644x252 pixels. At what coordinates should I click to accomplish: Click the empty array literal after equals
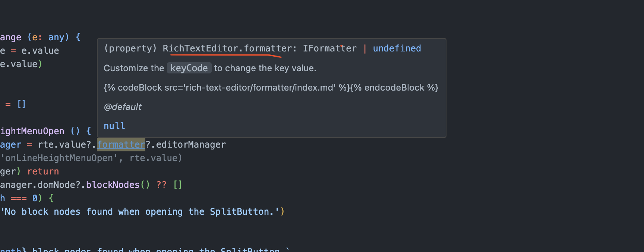point(22,104)
